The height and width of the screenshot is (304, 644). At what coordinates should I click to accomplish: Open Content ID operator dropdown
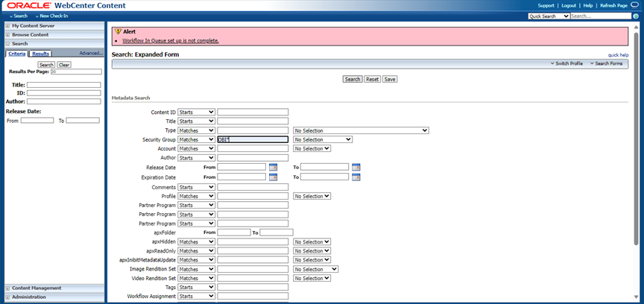(196, 113)
